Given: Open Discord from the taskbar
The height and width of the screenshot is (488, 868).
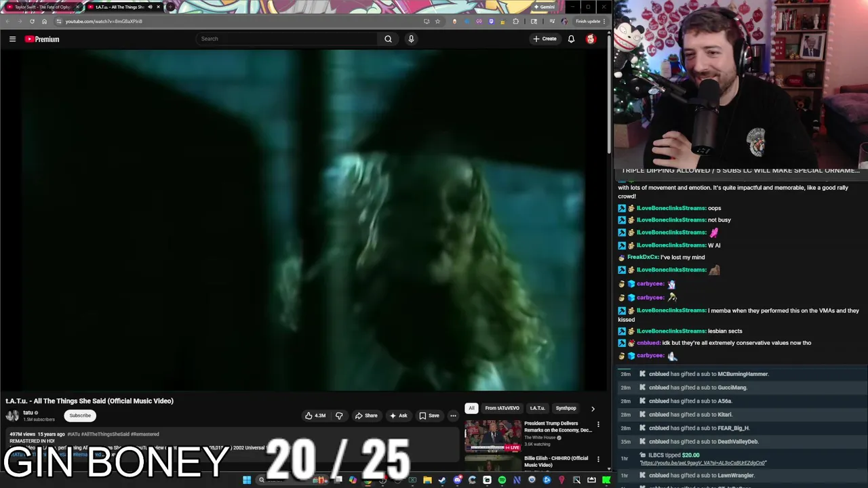Looking at the screenshot, I should pyautogui.click(x=457, y=480).
